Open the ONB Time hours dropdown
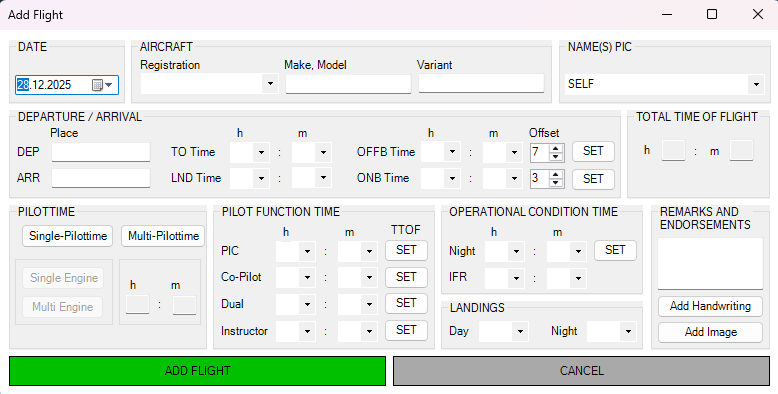Image resolution: width=778 pixels, height=394 pixels. pos(453,178)
